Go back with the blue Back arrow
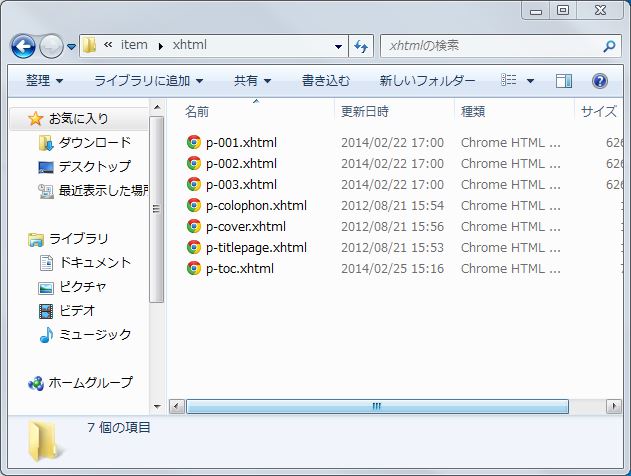Viewport: 631px width, 476px height. pos(23,46)
